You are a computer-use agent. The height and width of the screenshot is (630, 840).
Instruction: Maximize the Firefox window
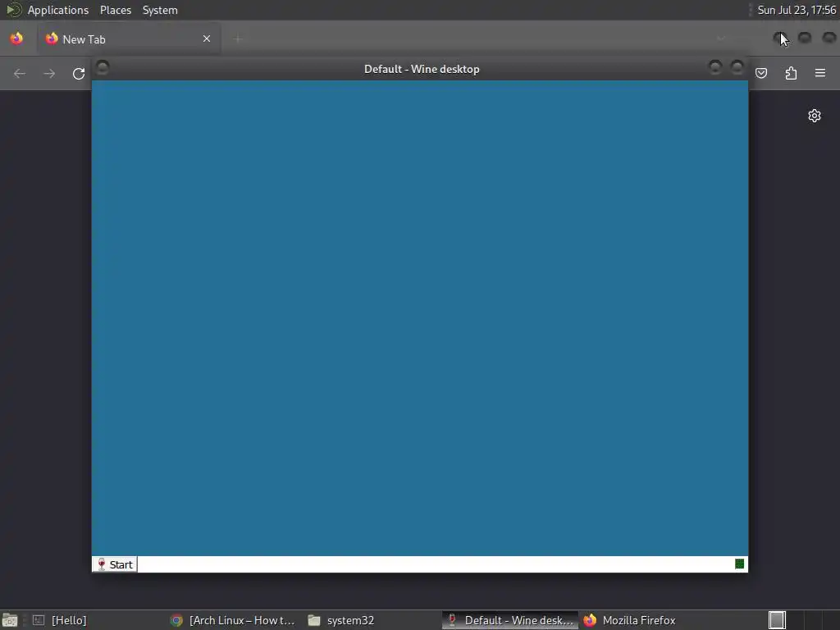click(x=805, y=38)
